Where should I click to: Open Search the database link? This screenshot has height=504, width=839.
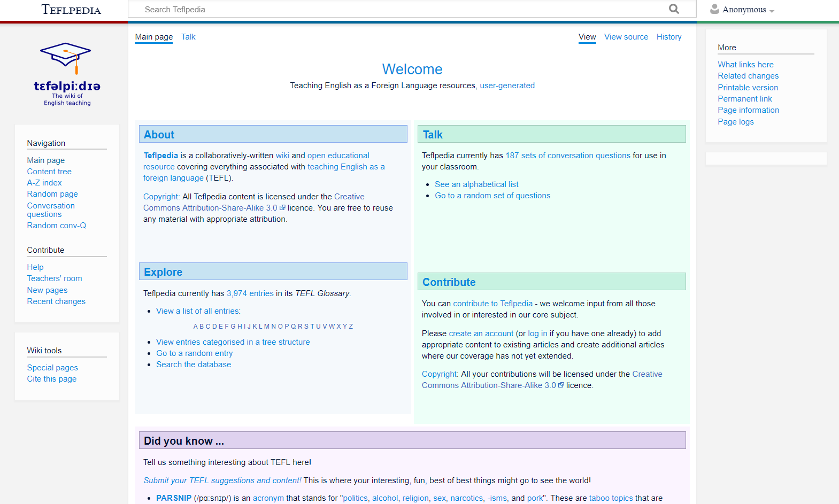pos(194,365)
